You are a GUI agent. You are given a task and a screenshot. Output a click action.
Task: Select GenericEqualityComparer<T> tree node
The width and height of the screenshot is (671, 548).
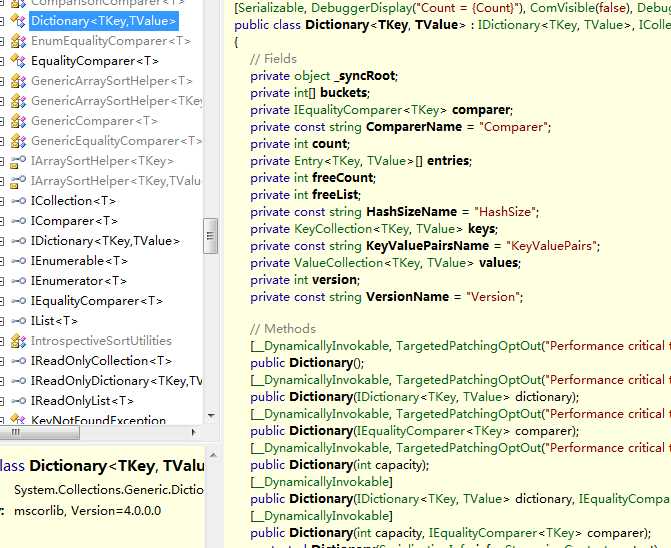pyautogui.click(x=116, y=141)
